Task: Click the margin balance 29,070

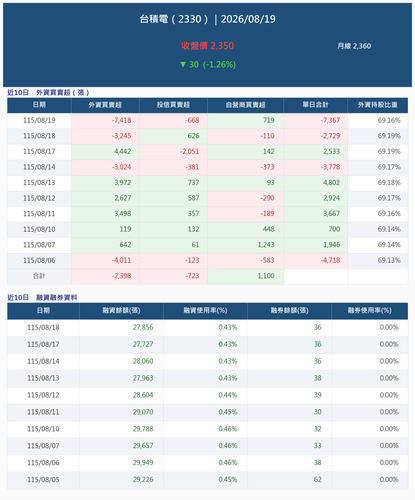Action: pos(143,412)
